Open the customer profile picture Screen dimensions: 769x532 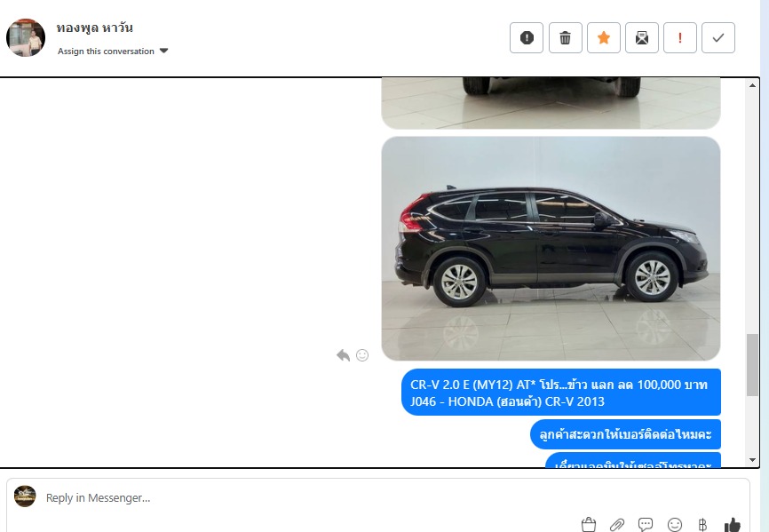(26, 38)
